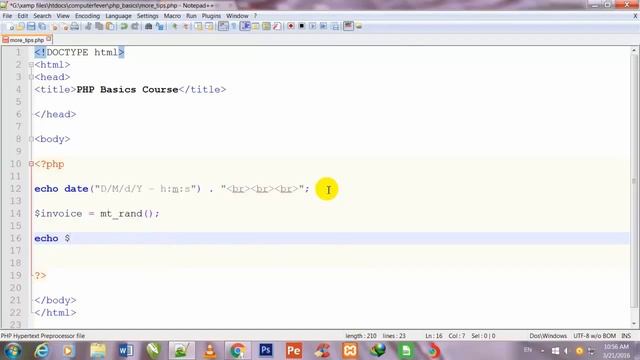Image resolution: width=640 pixels, height=360 pixels.
Task: Open the Language menu
Action: click(118, 16)
